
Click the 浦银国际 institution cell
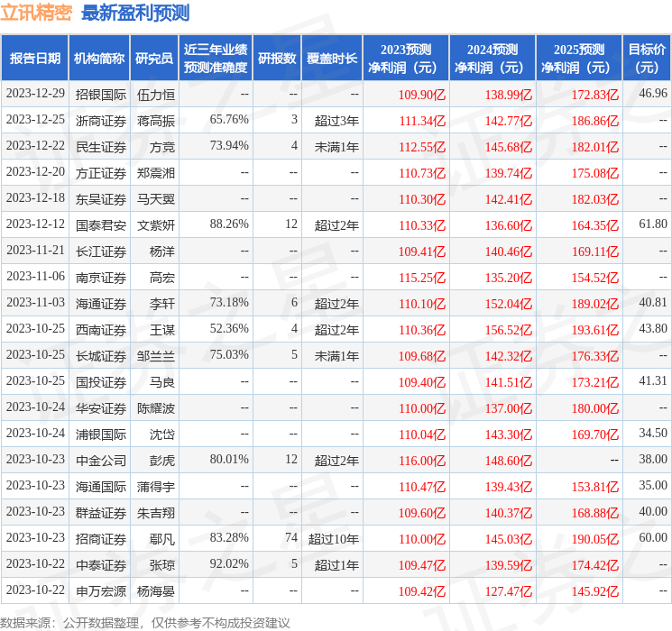[101, 434]
